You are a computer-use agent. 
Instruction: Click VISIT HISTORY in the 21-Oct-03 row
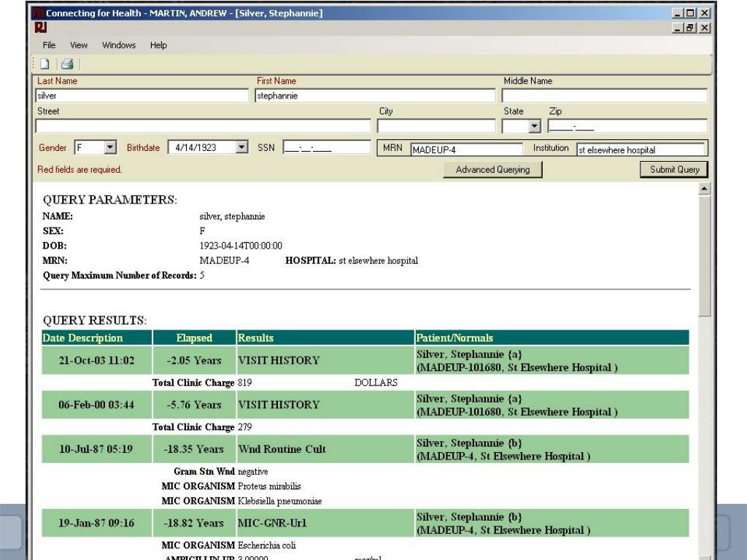pyautogui.click(x=279, y=360)
